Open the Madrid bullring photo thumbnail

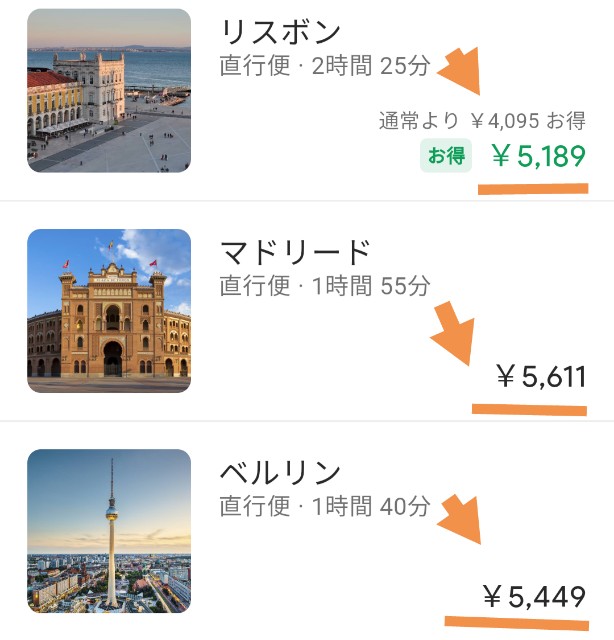109,311
